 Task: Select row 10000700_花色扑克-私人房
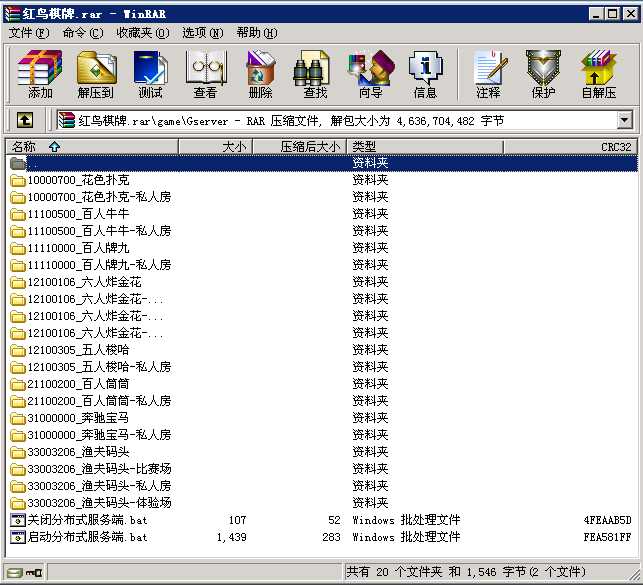(322, 197)
